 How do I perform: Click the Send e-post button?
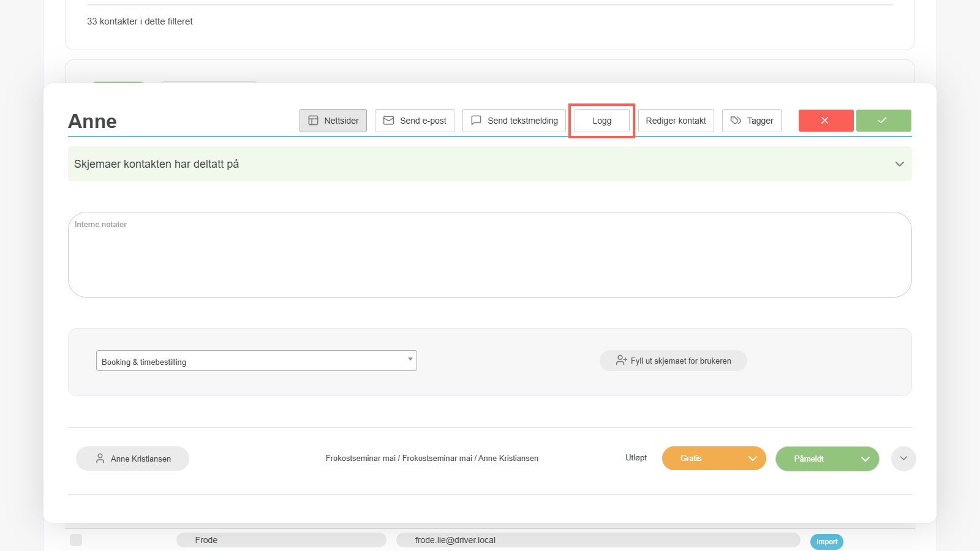(415, 121)
